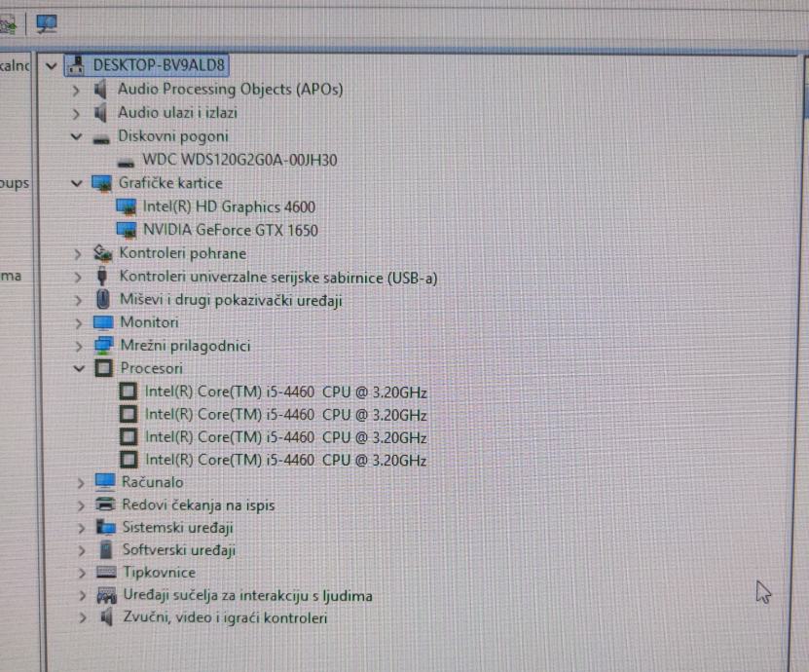Click the keyboard icon for Tipkovnice

106,572
